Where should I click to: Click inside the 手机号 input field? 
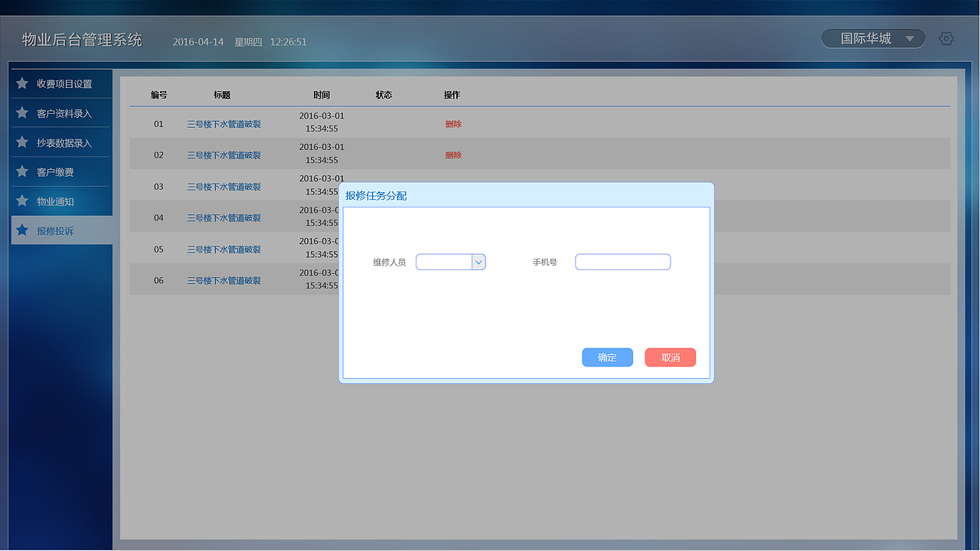[x=622, y=261]
